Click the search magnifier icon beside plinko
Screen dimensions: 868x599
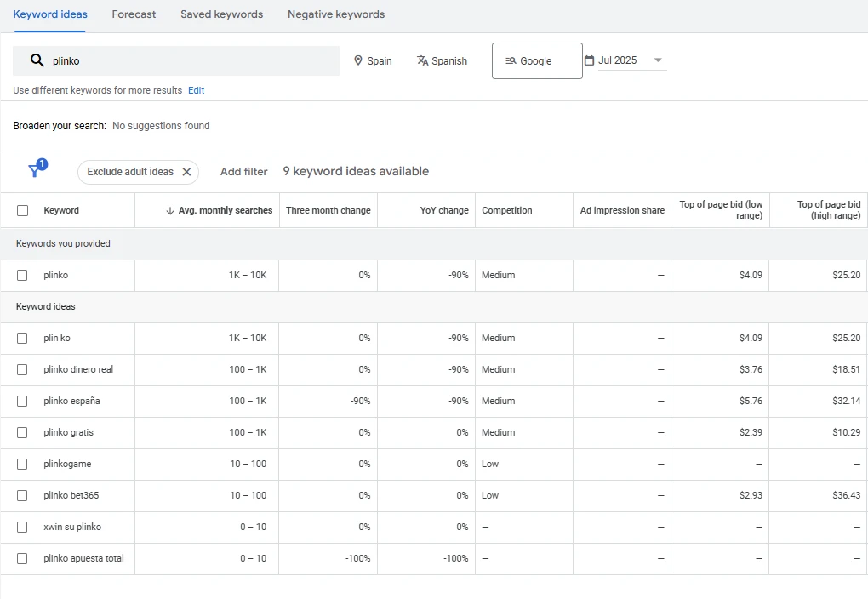pos(37,60)
